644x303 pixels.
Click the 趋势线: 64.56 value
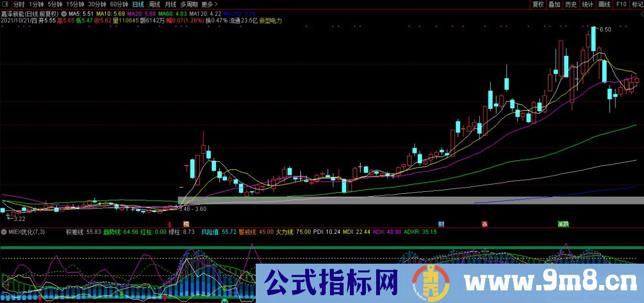click(120, 232)
